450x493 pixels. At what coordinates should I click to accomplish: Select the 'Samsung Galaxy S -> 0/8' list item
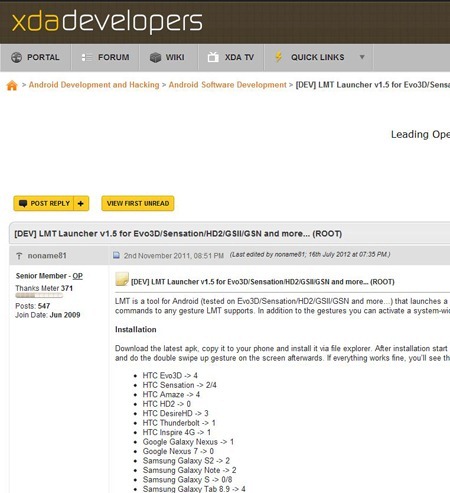pyautogui.click(x=187, y=480)
